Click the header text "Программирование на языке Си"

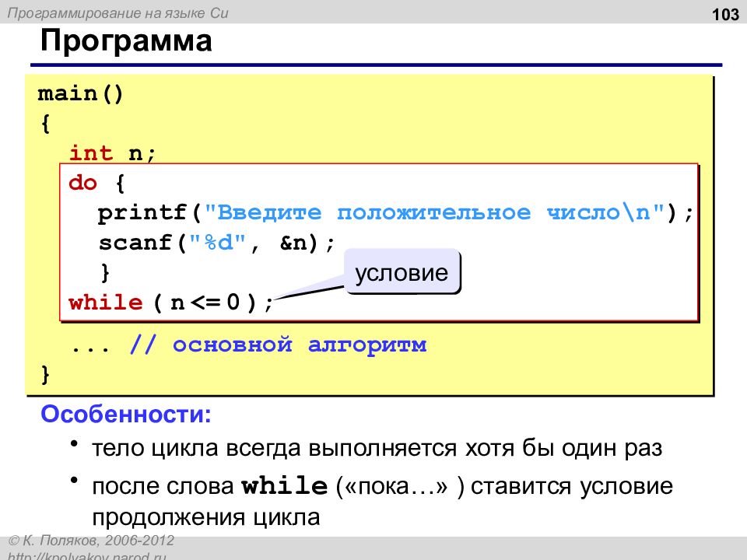[118, 13]
